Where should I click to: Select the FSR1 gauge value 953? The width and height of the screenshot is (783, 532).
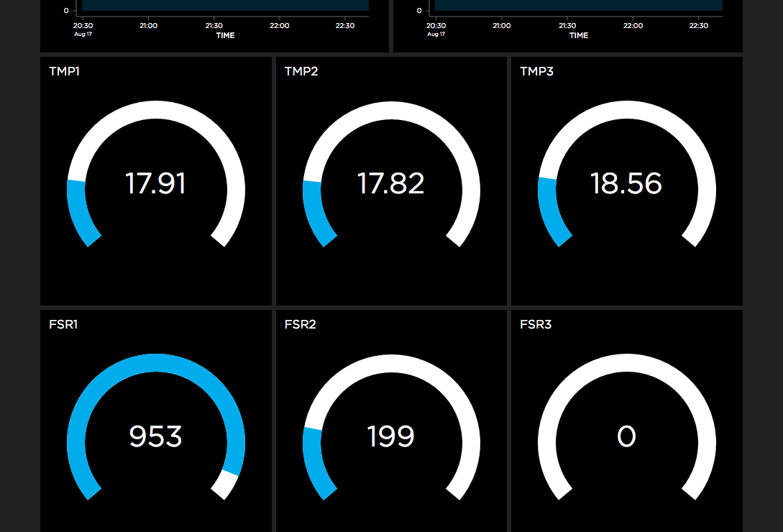(155, 436)
